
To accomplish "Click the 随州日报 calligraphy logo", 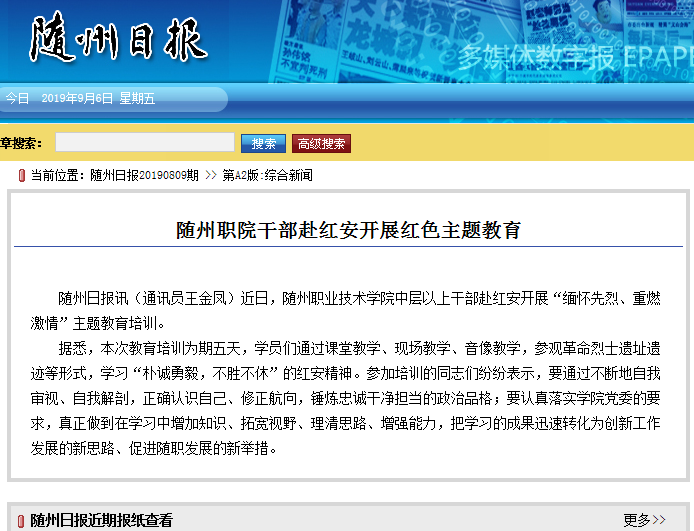I will tap(118, 42).
